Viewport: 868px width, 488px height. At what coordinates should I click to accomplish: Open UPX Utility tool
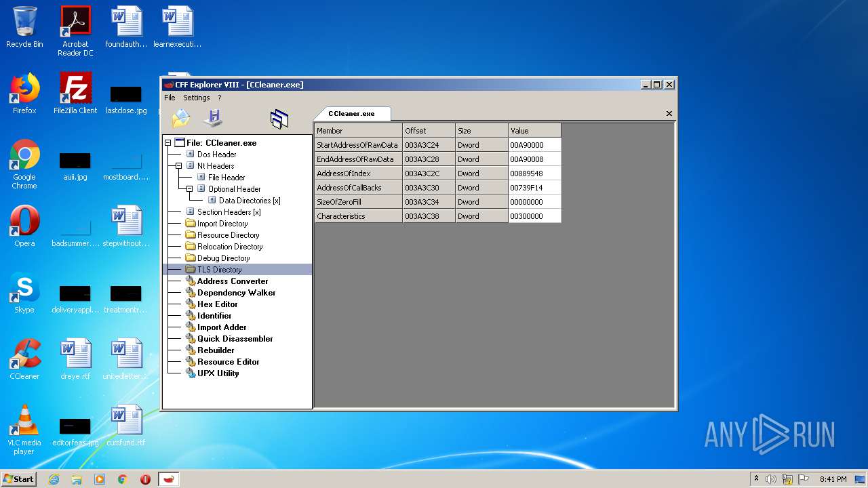(218, 373)
